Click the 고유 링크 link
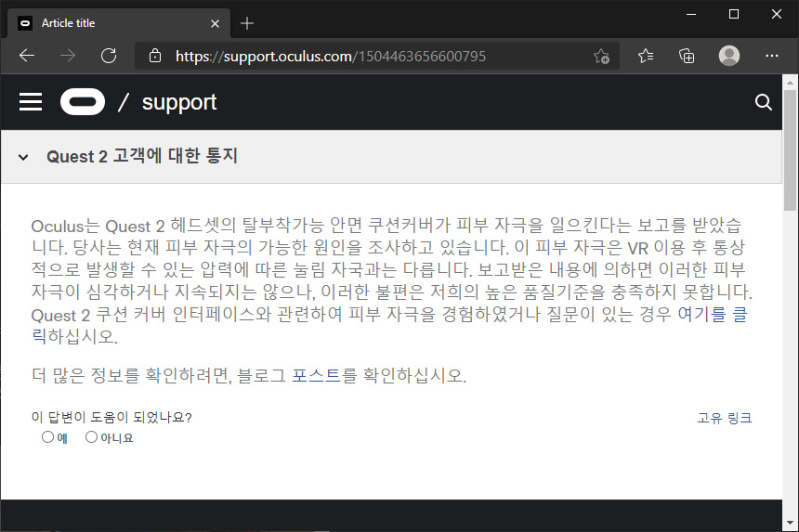Viewport: 799px width, 532px height. (x=724, y=418)
